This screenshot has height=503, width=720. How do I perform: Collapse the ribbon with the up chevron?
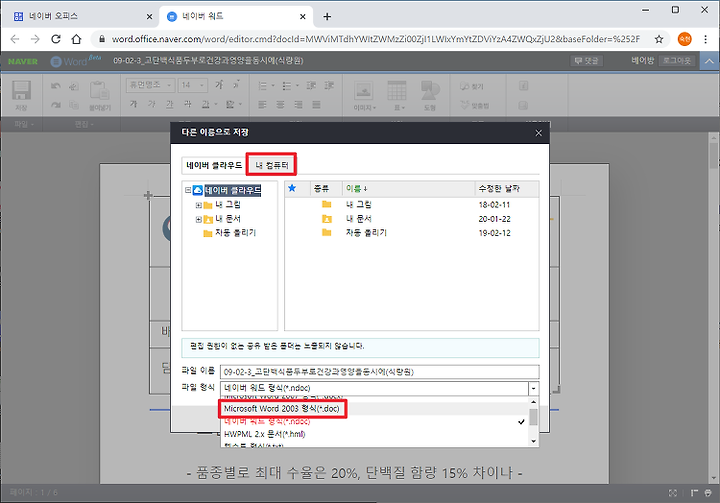709,61
